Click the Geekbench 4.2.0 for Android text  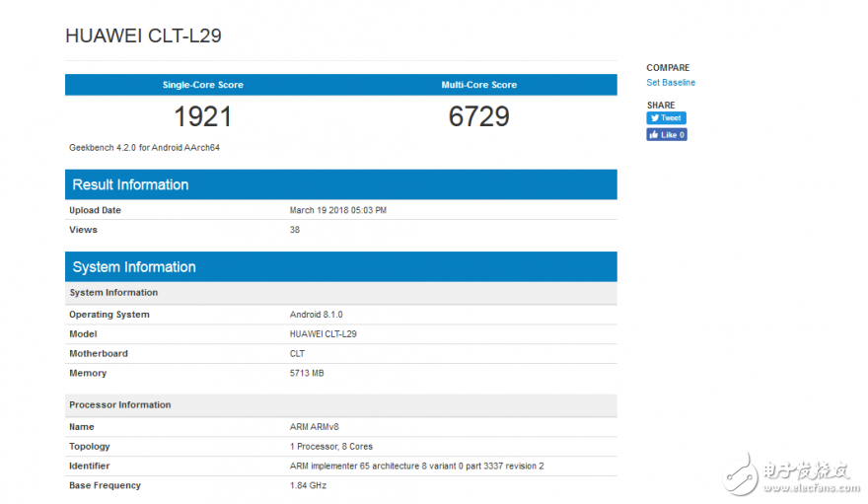143,147
